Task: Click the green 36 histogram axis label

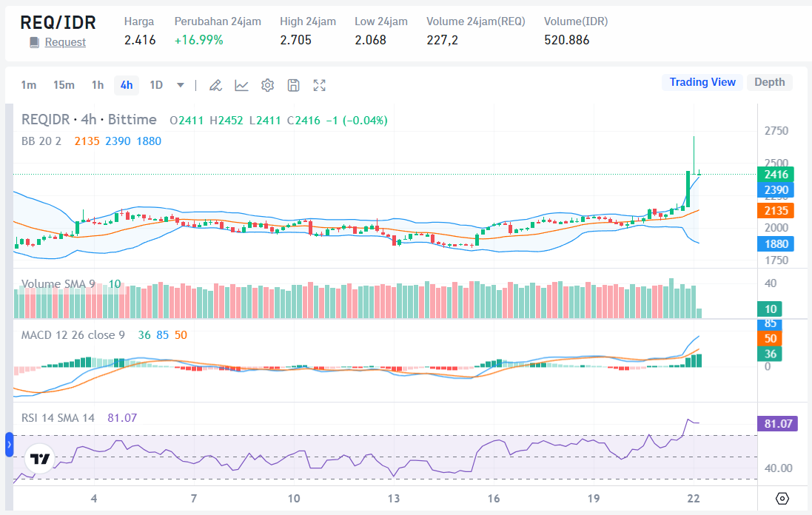Action: coord(770,354)
